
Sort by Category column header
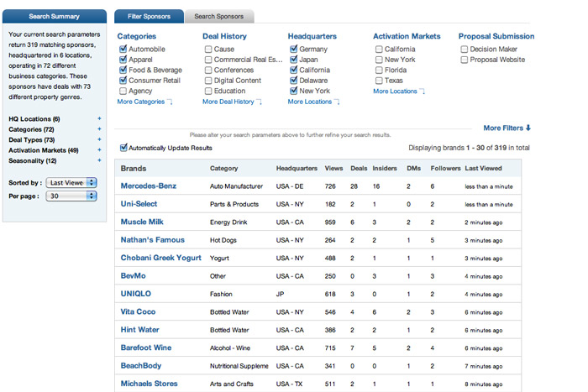click(x=224, y=168)
